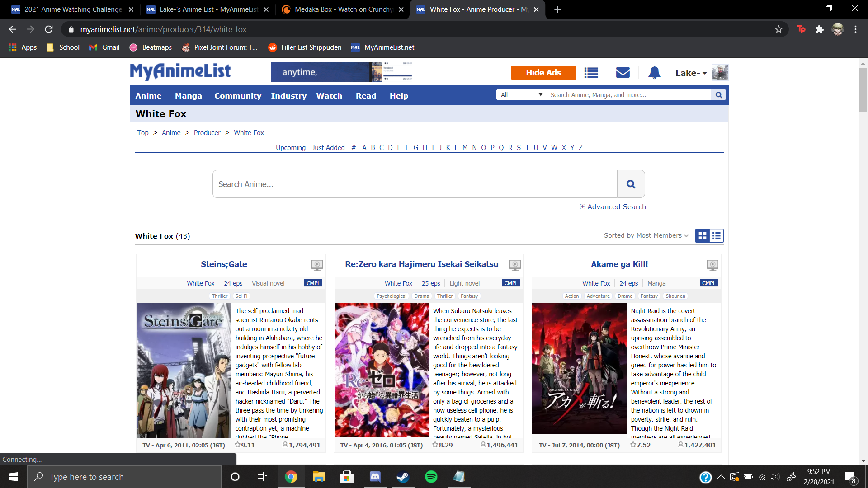
Task: Click the Shounen genre tag
Action: click(x=675, y=296)
